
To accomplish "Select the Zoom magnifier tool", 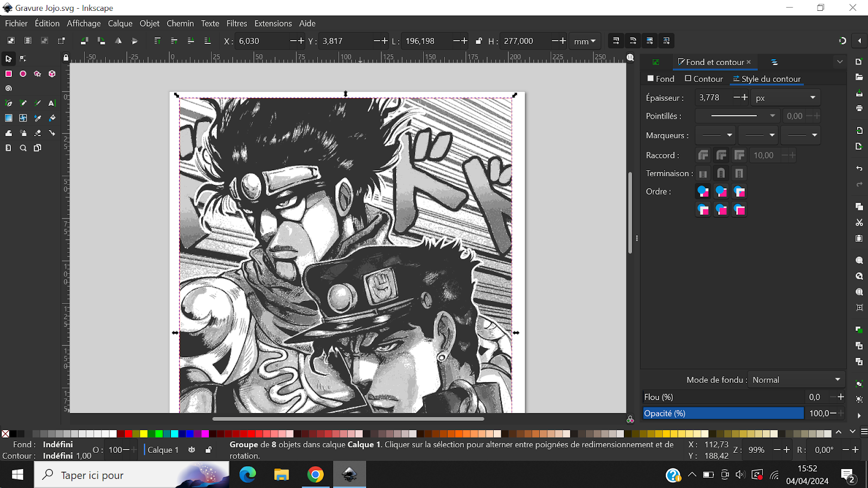I will tap(23, 148).
